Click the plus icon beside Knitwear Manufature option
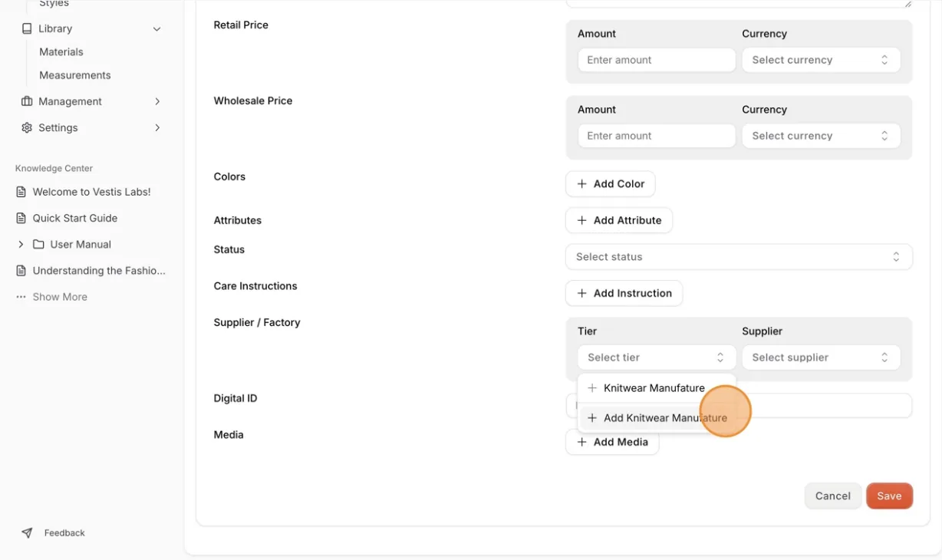 592,388
